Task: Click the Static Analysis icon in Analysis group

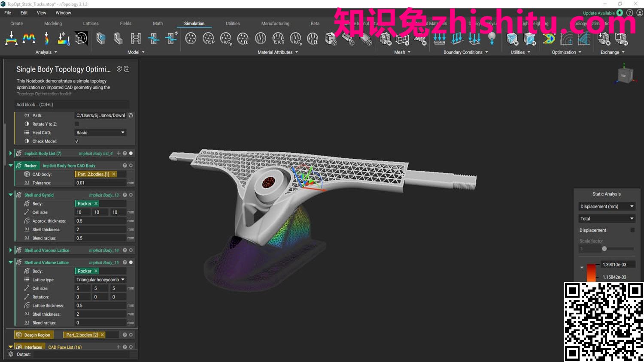Action: [11, 39]
